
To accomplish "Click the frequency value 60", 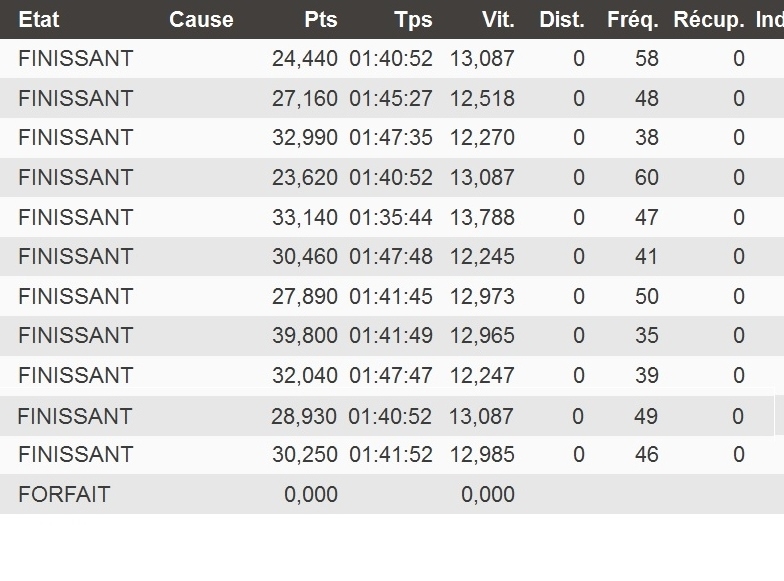I will (646, 177).
